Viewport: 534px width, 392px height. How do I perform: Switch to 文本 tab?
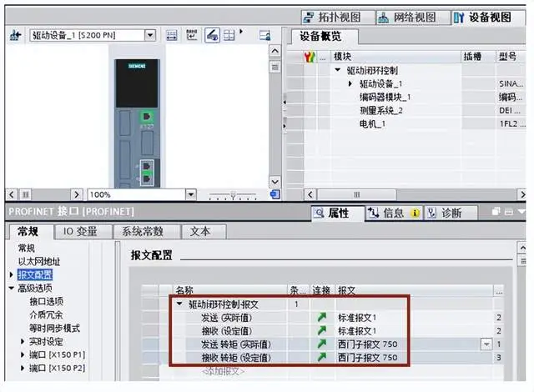coord(204,232)
